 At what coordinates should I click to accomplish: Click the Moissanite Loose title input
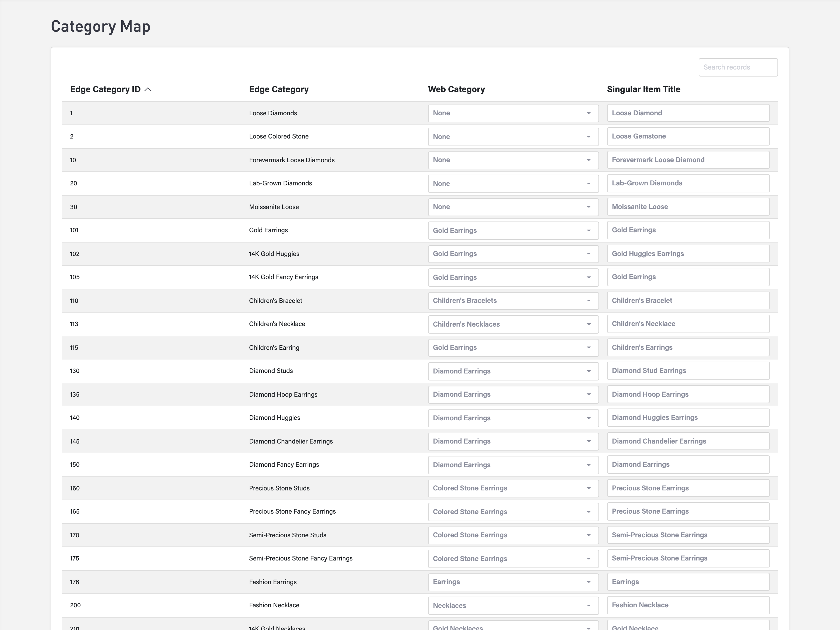pyautogui.click(x=688, y=207)
